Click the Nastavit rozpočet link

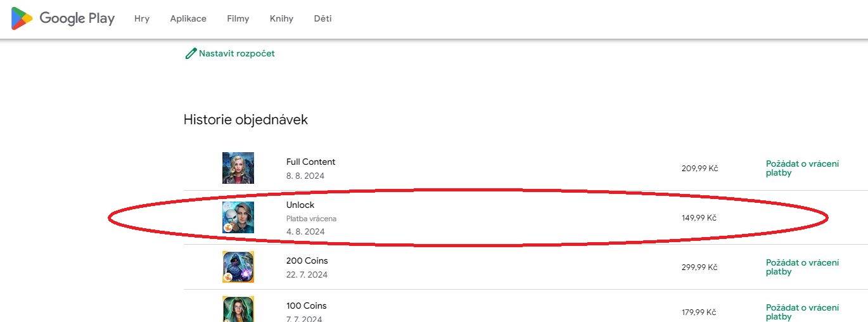click(x=237, y=54)
